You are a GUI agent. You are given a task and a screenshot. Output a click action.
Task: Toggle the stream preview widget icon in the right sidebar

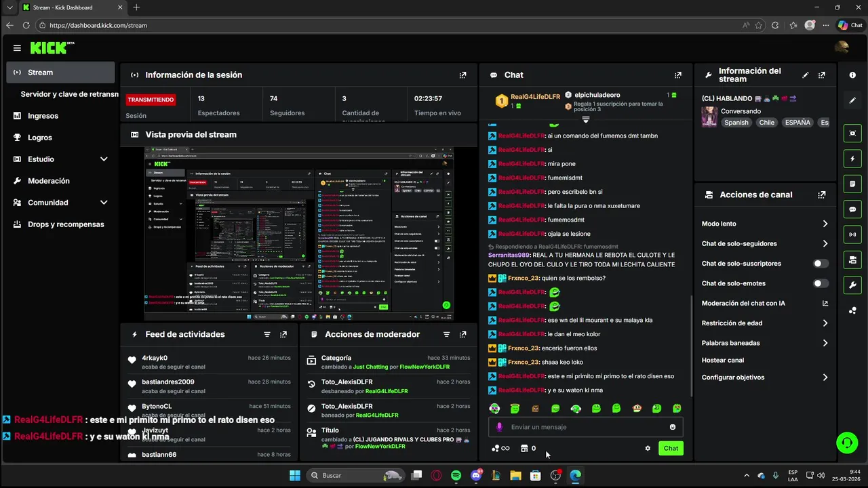pos(852,134)
